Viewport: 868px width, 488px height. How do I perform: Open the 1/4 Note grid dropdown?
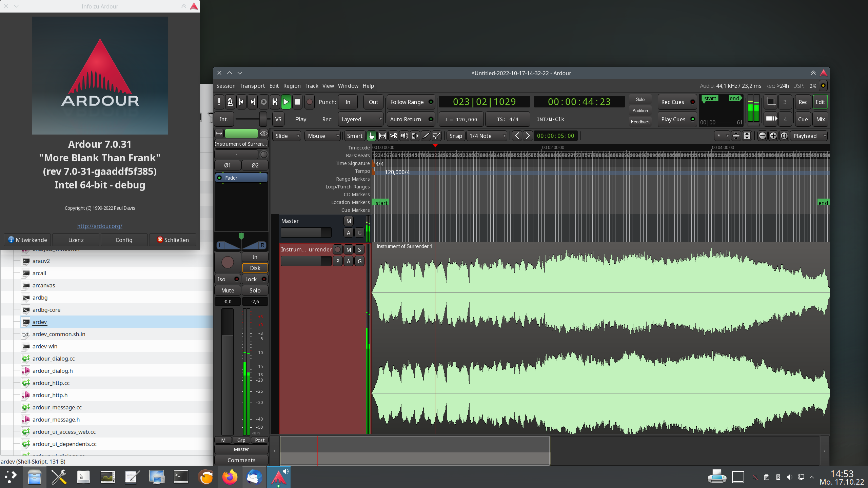point(487,136)
